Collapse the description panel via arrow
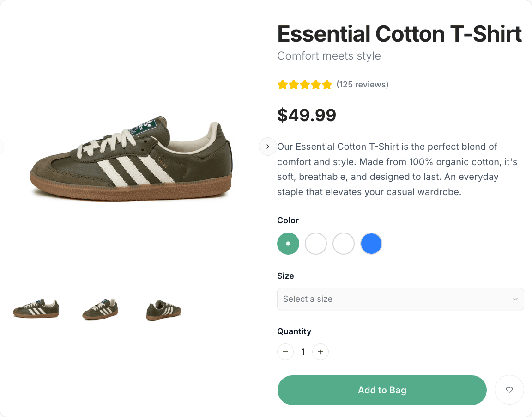Viewport: 532px width, 417px height. coord(267,147)
